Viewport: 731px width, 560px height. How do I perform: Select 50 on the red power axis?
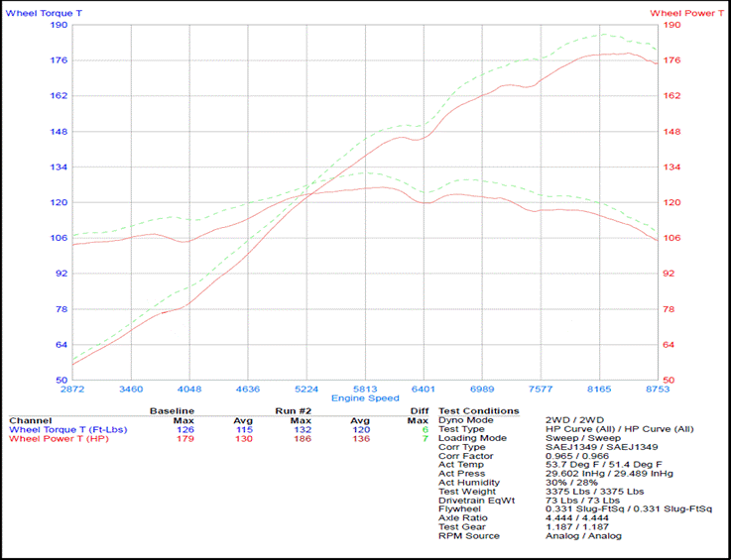669,381
